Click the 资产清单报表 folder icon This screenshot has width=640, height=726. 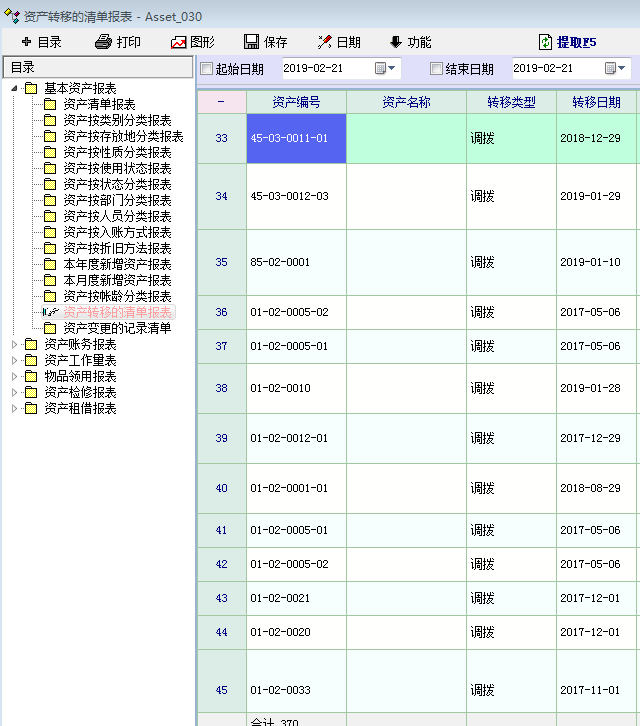point(50,104)
